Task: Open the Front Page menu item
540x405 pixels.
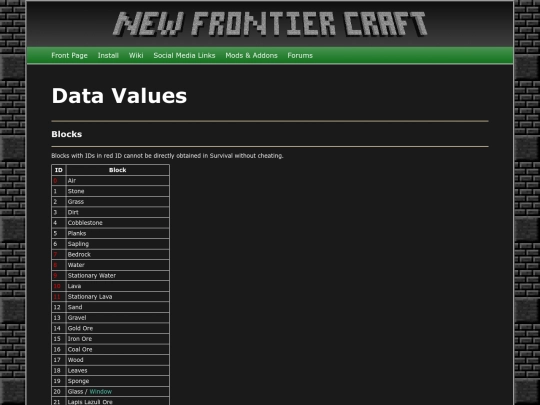Action: click(69, 55)
